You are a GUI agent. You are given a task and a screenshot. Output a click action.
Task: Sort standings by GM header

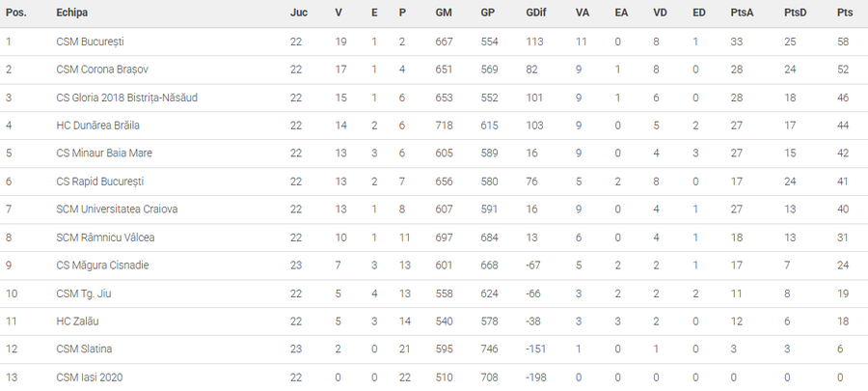pyautogui.click(x=444, y=14)
